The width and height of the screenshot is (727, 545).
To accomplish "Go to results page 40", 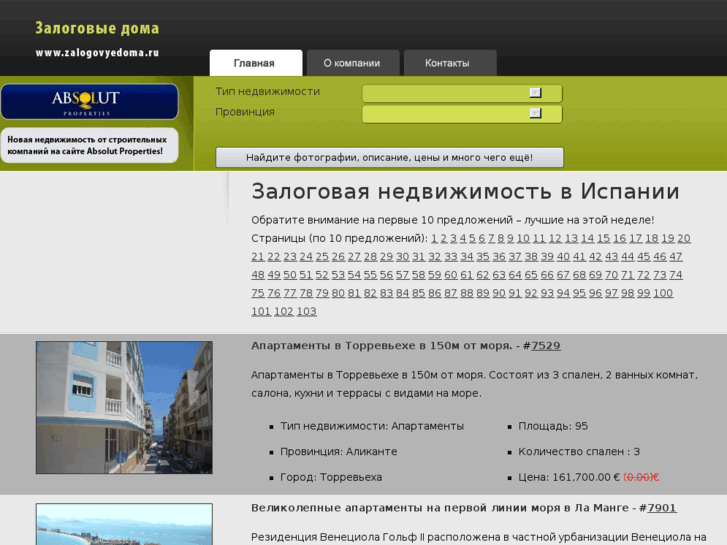I will tap(563, 257).
